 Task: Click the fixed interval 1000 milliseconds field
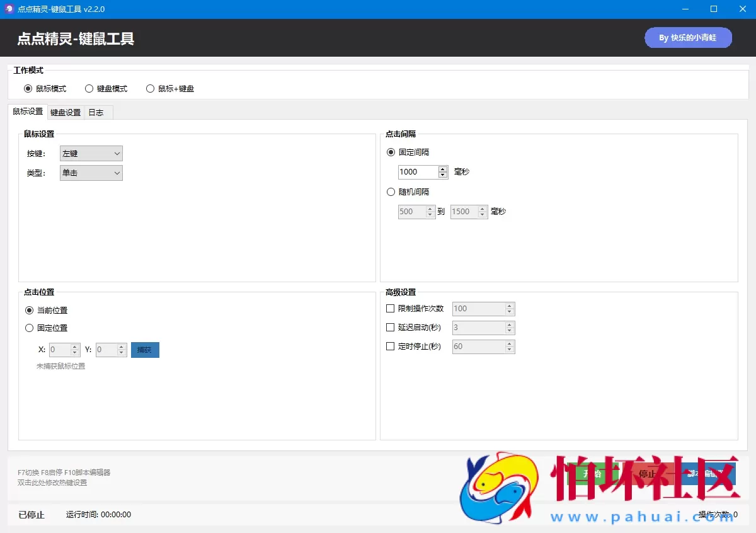pyautogui.click(x=417, y=172)
